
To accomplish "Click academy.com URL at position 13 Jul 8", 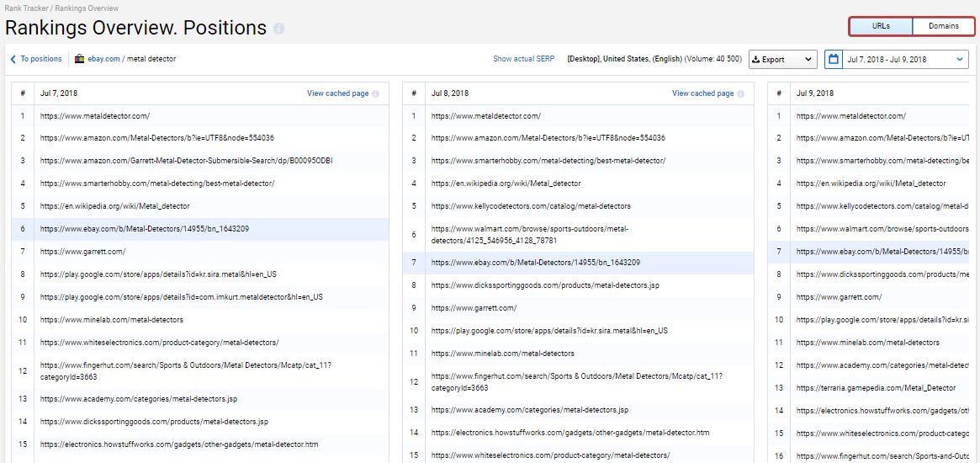I will coord(530,410).
